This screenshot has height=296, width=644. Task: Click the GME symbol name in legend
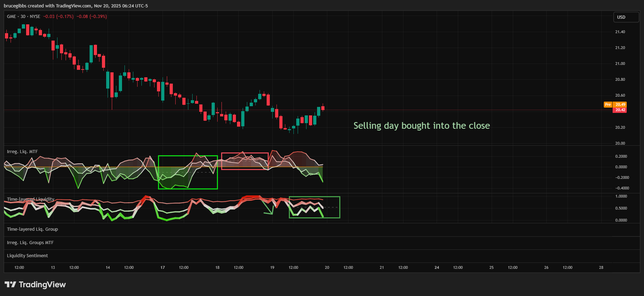11,17
